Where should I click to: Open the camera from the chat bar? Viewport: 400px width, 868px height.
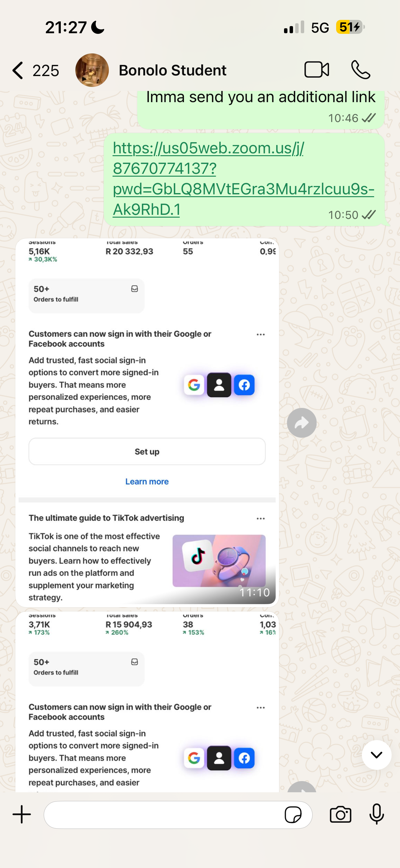[x=340, y=815]
